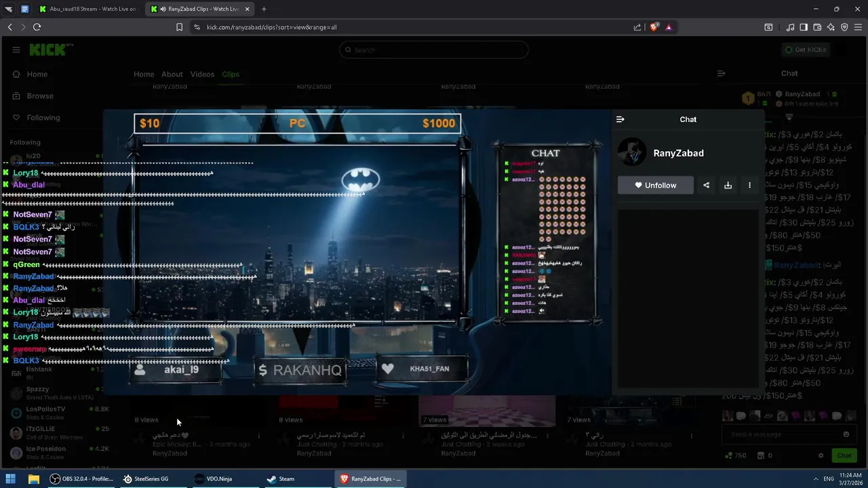Viewport: 868px width, 488px height.
Task: Download the clip via download icon
Action: click(x=728, y=185)
